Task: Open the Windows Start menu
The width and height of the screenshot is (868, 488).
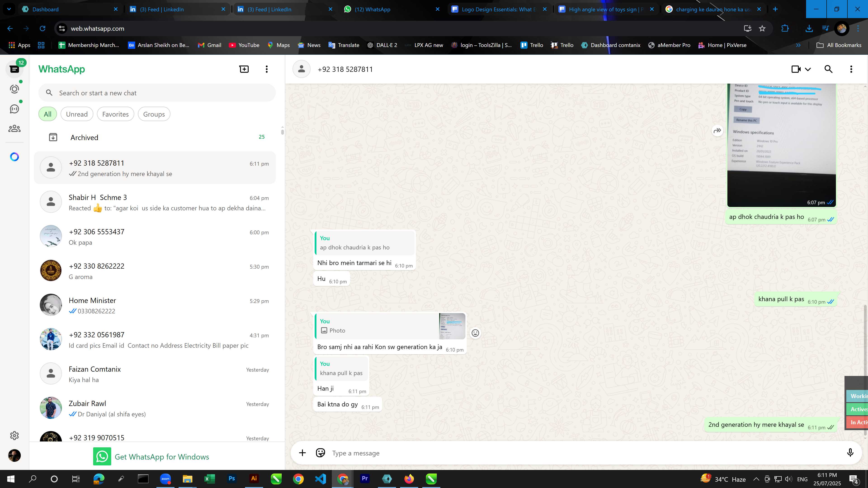Action: (x=11, y=479)
